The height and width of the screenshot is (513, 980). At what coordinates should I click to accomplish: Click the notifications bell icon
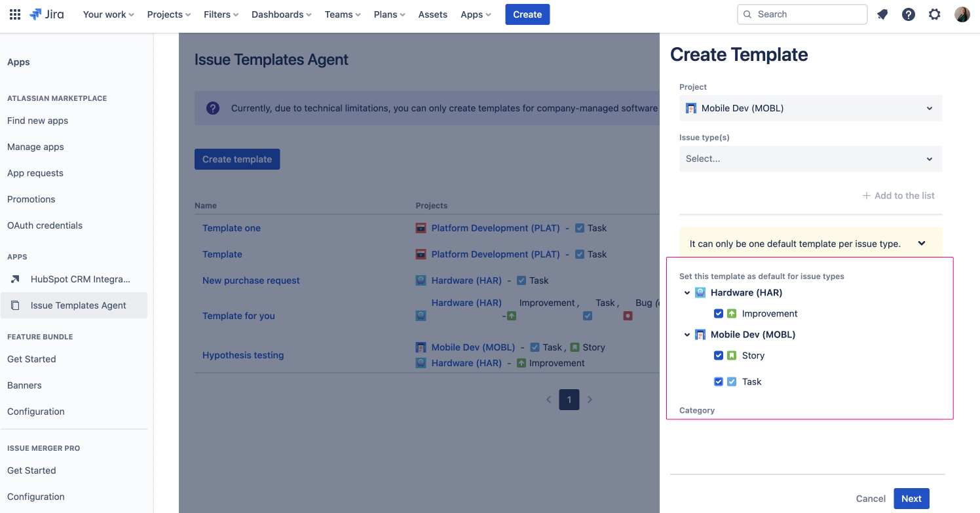(x=882, y=14)
